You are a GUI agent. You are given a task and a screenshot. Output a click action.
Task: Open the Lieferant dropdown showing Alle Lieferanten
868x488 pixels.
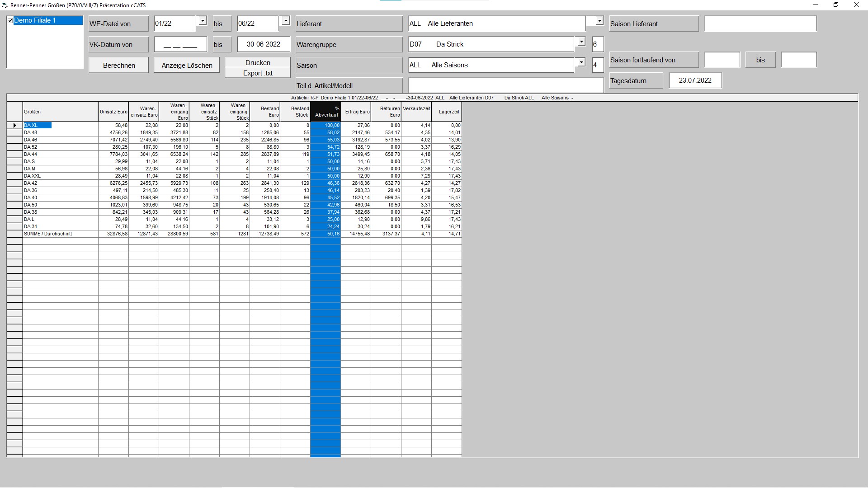coord(599,21)
